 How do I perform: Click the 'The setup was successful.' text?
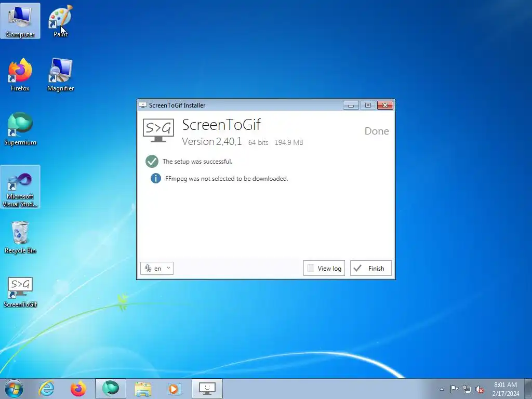pyautogui.click(x=197, y=162)
